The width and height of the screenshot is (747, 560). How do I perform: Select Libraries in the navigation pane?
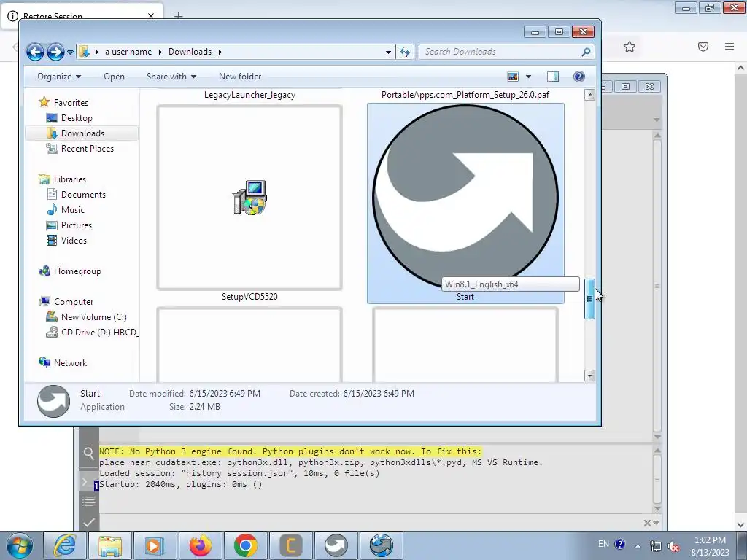pos(69,179)
